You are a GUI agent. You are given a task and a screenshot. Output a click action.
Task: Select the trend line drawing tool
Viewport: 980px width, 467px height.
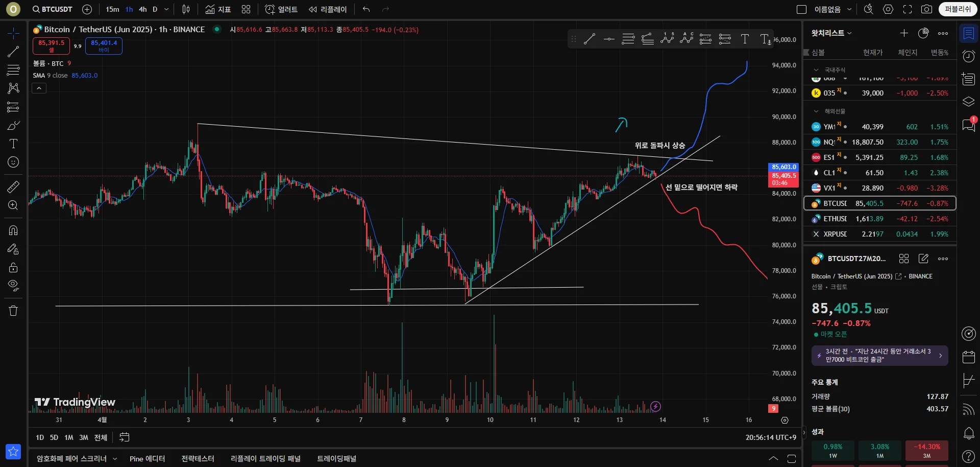click(x=13, y=52)
